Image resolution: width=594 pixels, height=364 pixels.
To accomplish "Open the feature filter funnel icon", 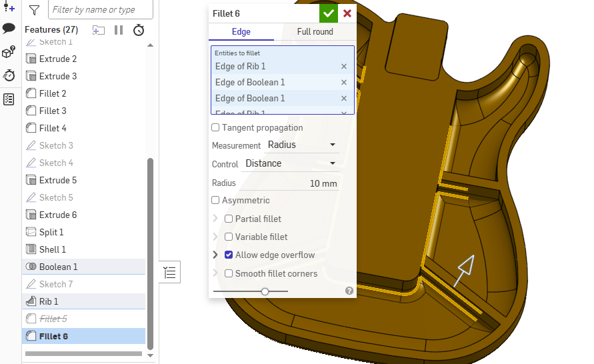I will [x=34, y=10].
